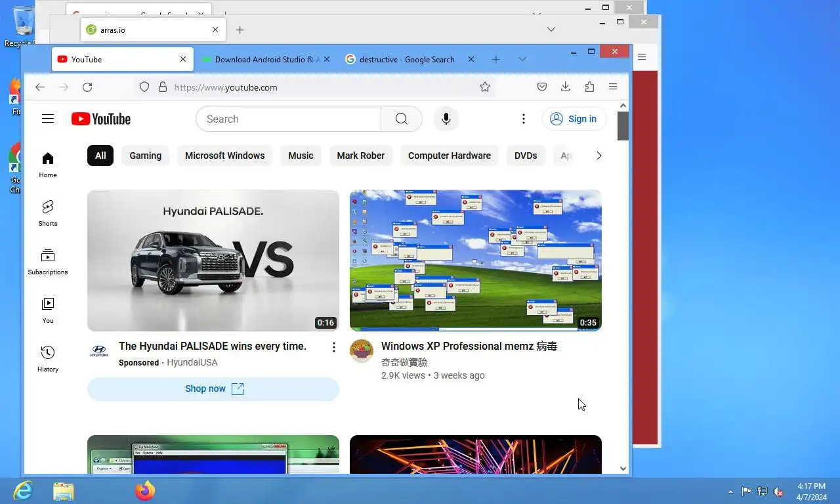Select arras.io tab in background window
The height and width of the screenshot is (504, 840).
point(153,30)
